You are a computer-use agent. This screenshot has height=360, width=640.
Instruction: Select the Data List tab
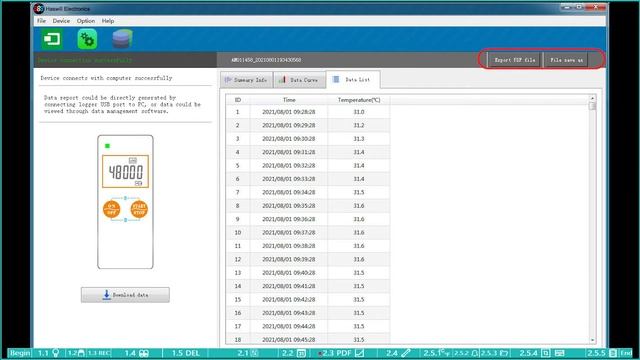(353, 80)
